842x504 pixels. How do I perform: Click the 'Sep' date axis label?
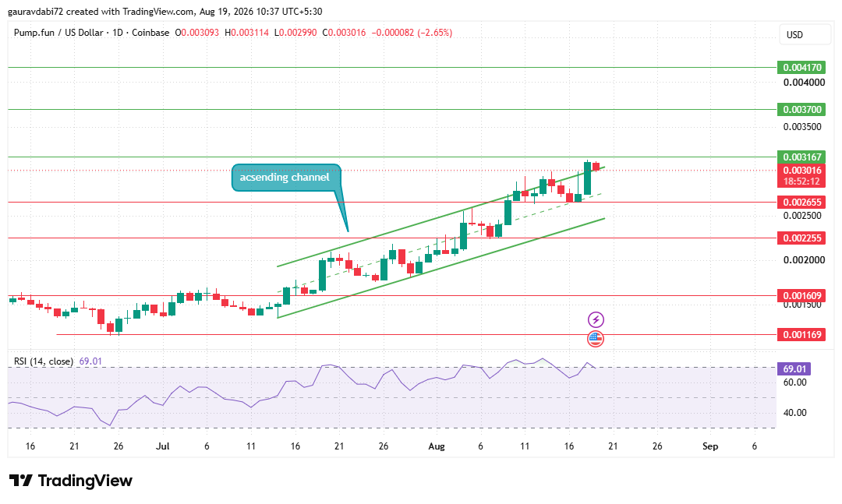click(x=710, y=446)
